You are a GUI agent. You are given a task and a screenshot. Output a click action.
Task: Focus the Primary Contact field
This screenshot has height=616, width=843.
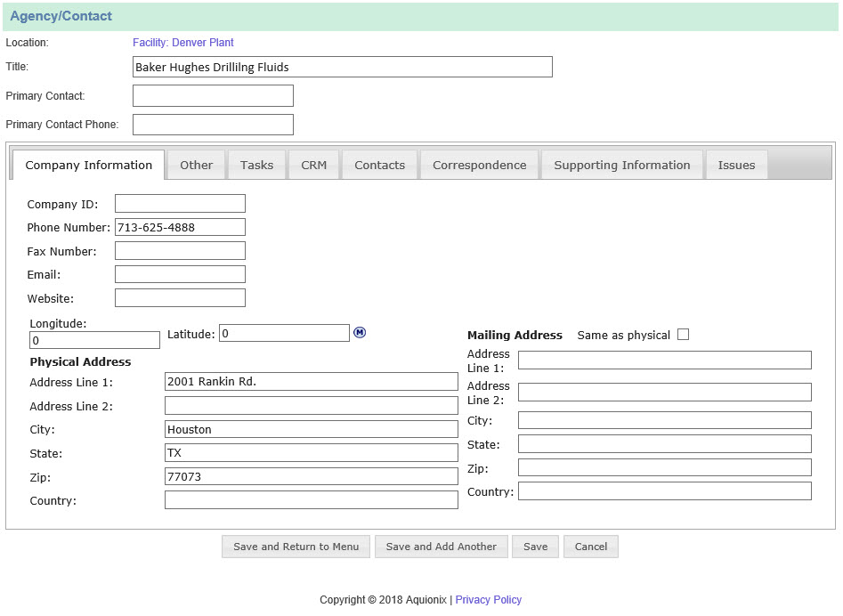(x=213, y=95)
